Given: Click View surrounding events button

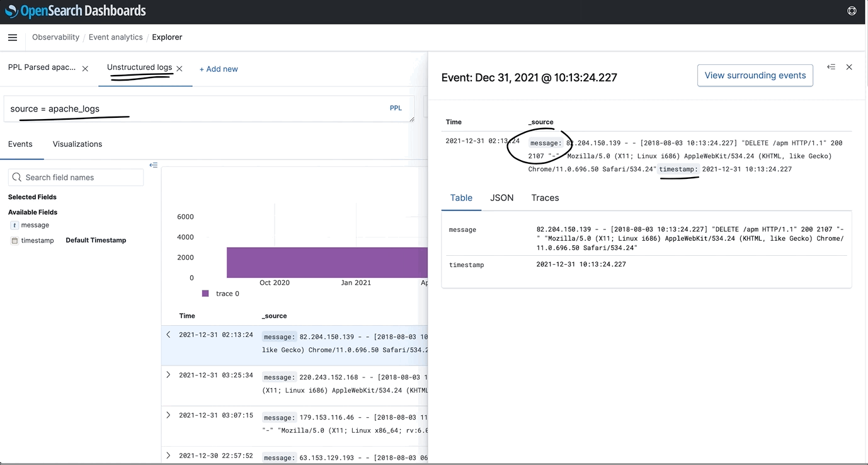Looking at the screenshot, I should coord(755,76).
